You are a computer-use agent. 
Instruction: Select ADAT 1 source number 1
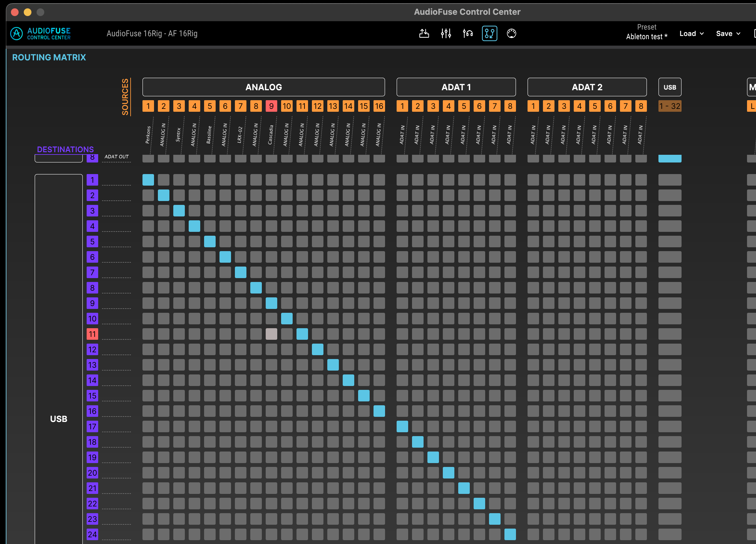click(402, 106)
